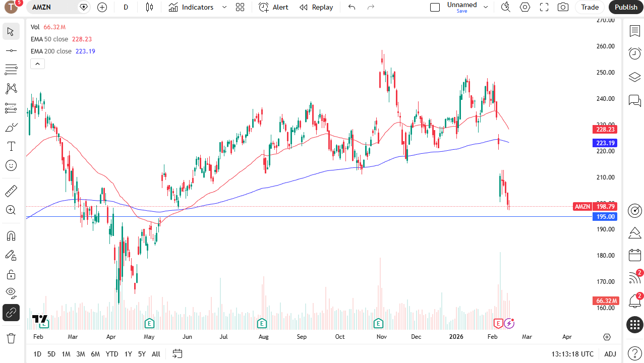644x363 pixels.
Task: Open timezone menu at 13:13:18 UTC
Action: tap(572, 354)
